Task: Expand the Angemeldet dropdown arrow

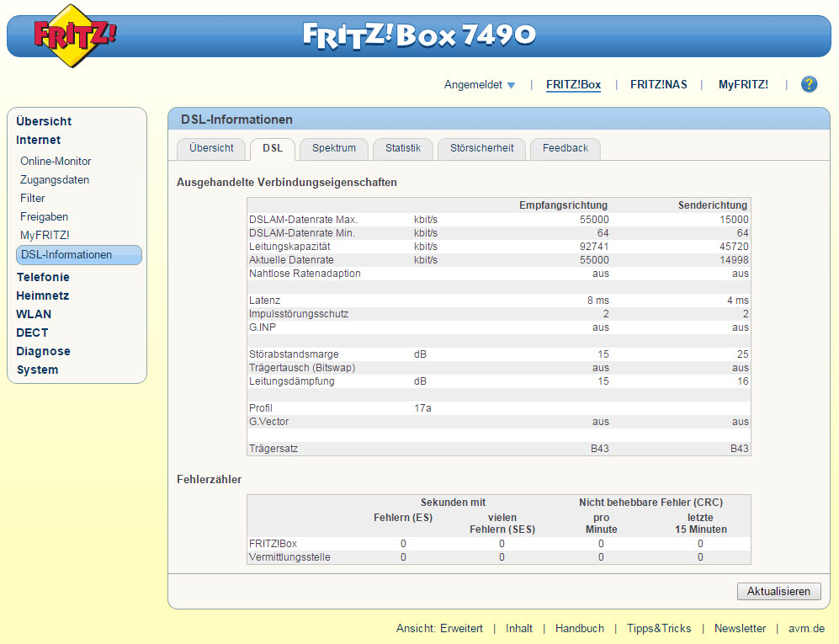Action: 511,85
